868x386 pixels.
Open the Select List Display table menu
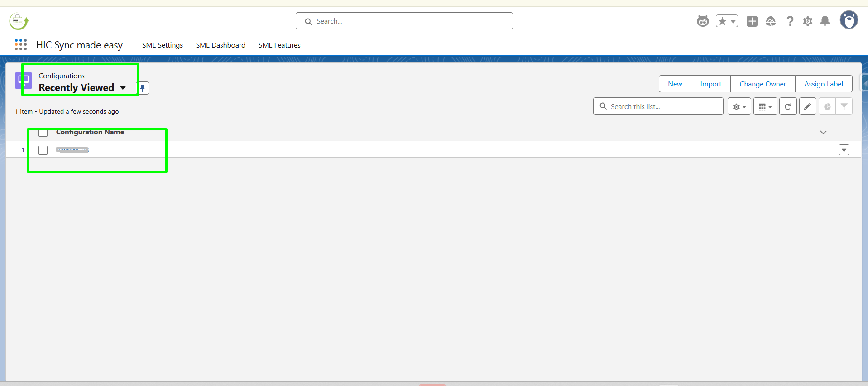click(x=765, y=106)
